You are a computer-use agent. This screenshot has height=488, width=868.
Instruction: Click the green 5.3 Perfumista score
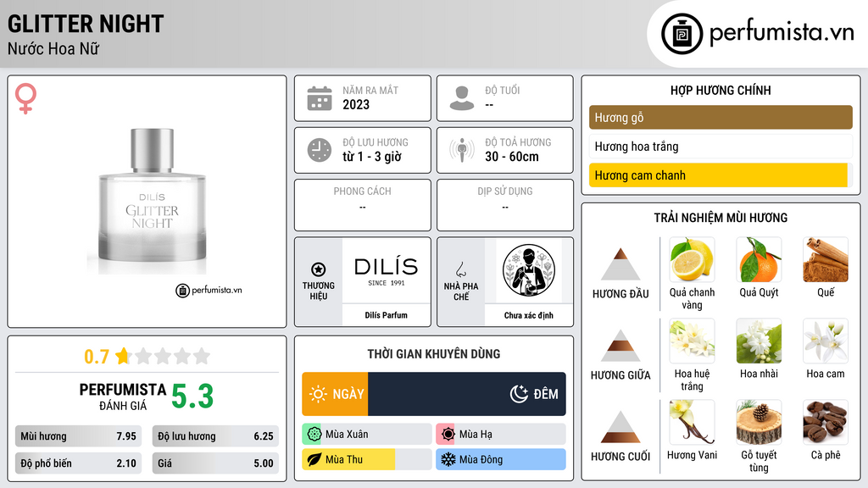[192, 396]
